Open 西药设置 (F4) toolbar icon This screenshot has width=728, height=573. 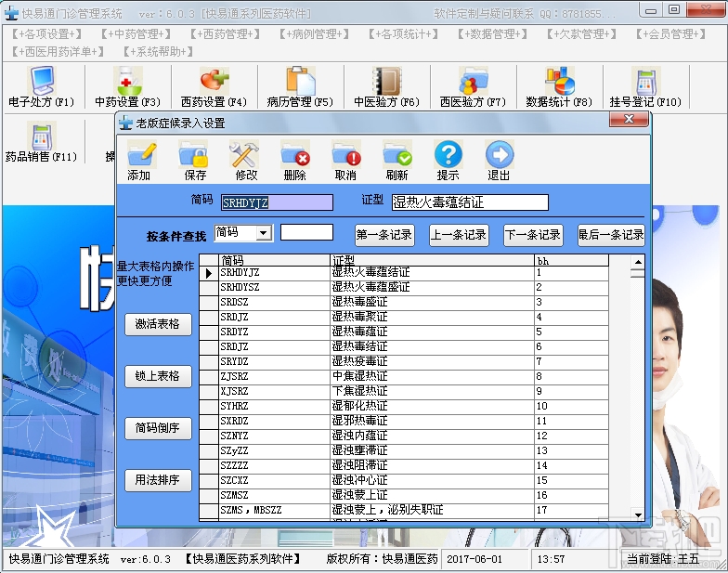(214, 87)
